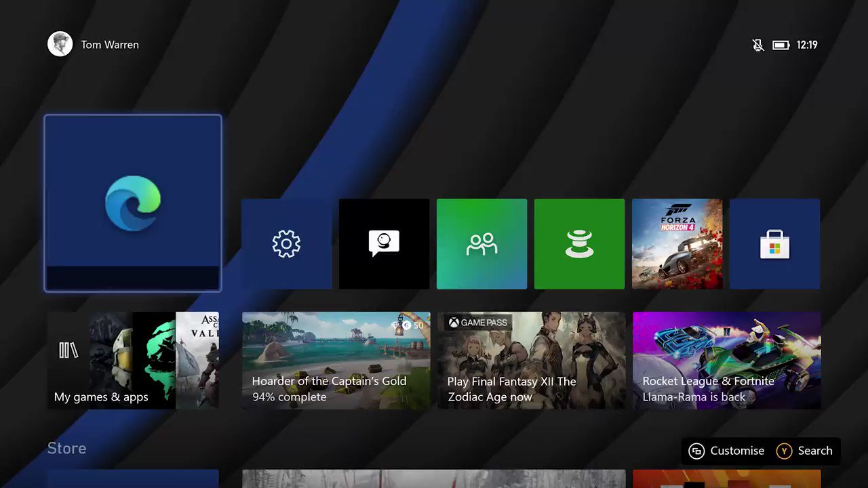Open the Xbox Assist chat tile
Viewport: 868px width, 488px height.
click(384, 244)
